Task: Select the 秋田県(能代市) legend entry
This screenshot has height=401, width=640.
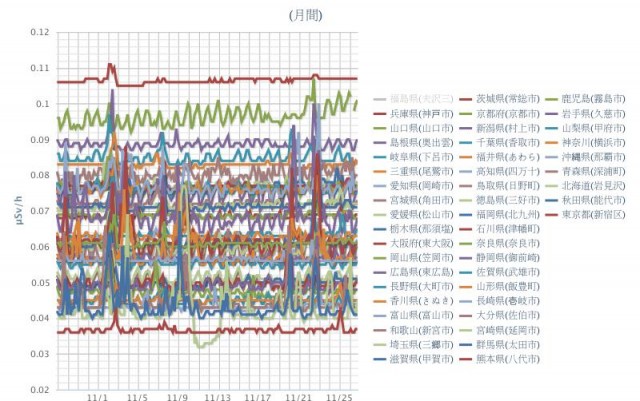Action: [x=585, y=200]
